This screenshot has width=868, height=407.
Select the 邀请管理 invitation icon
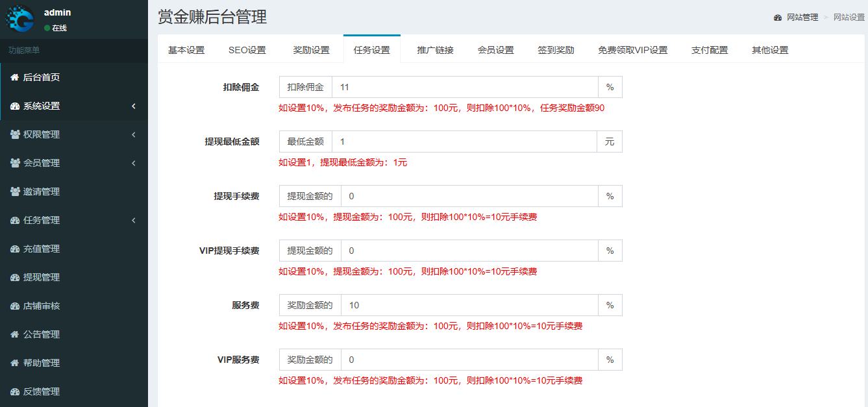14,191
